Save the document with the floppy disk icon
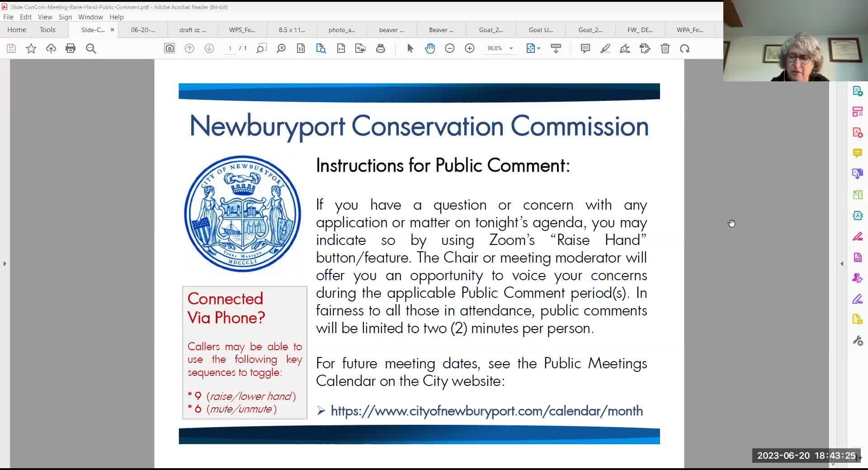 (x=11, y=48)
